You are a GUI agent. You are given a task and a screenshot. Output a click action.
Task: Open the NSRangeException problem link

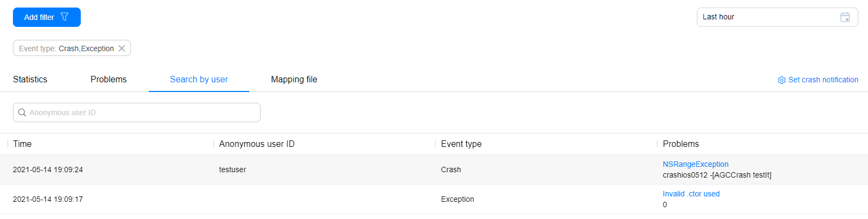tap(695, 164)
